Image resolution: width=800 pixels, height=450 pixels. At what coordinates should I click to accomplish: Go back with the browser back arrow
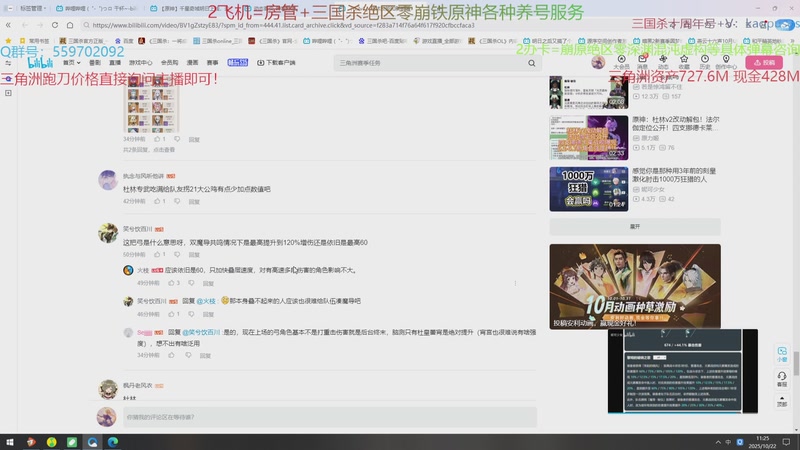point(24,25)
